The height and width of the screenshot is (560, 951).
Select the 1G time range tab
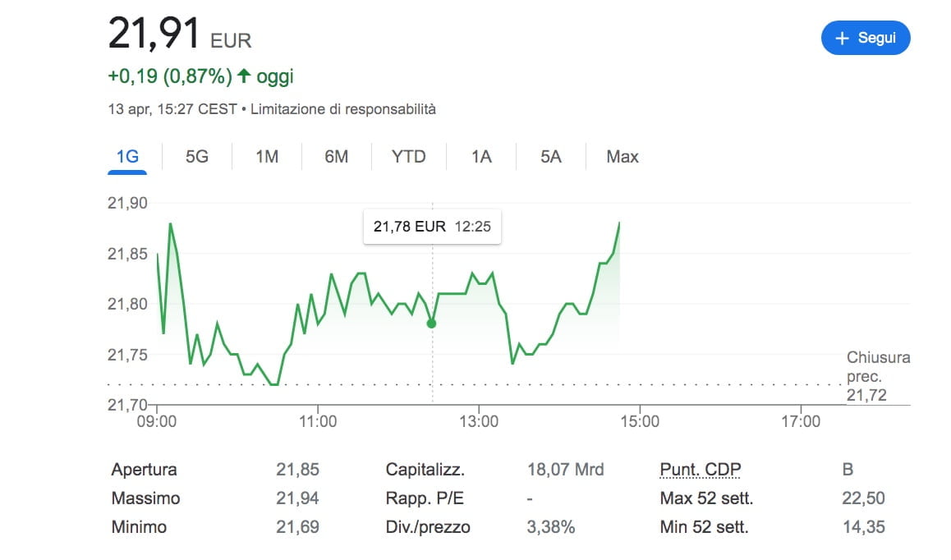(x=127, y=156)
